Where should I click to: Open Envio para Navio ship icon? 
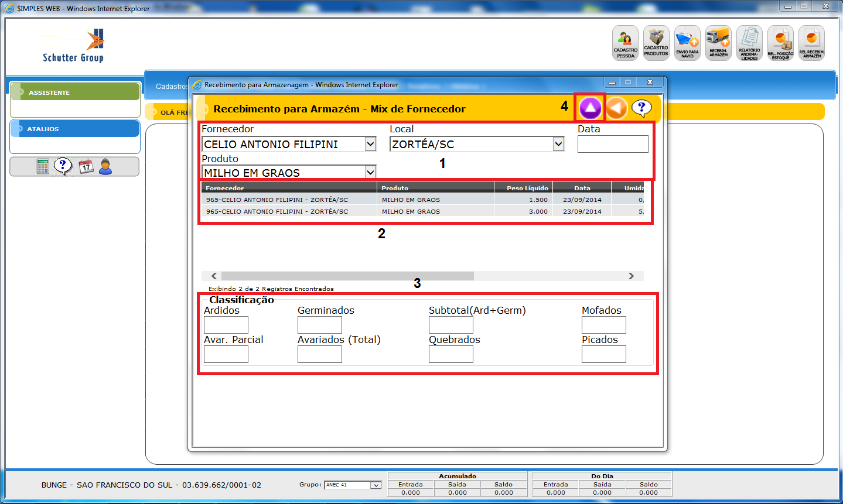(687, 43)
